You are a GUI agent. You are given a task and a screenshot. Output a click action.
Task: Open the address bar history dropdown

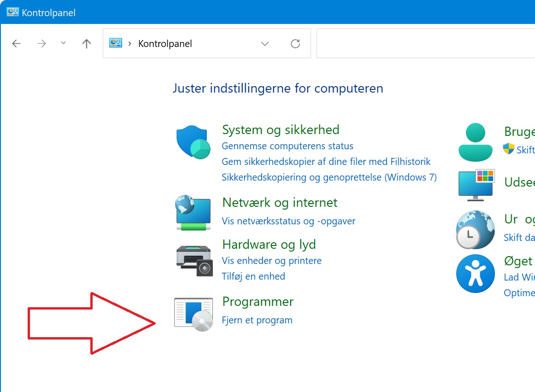(265, 44)
